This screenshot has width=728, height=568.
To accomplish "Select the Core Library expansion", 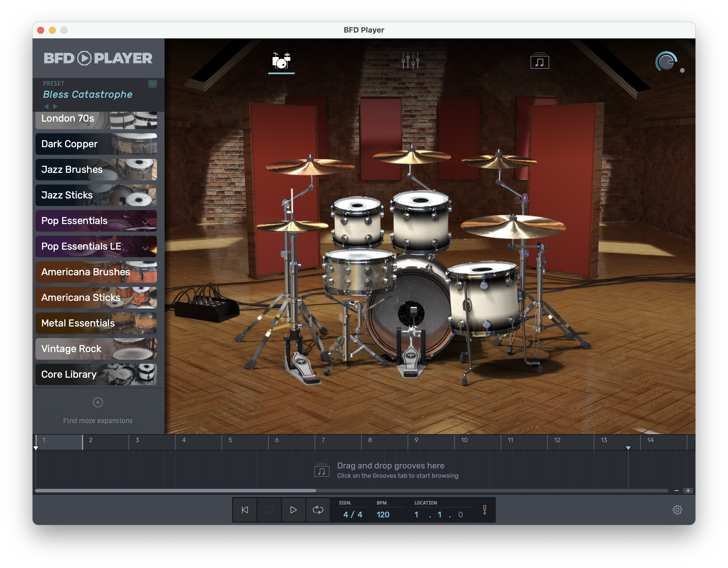I will click(96, 374).
